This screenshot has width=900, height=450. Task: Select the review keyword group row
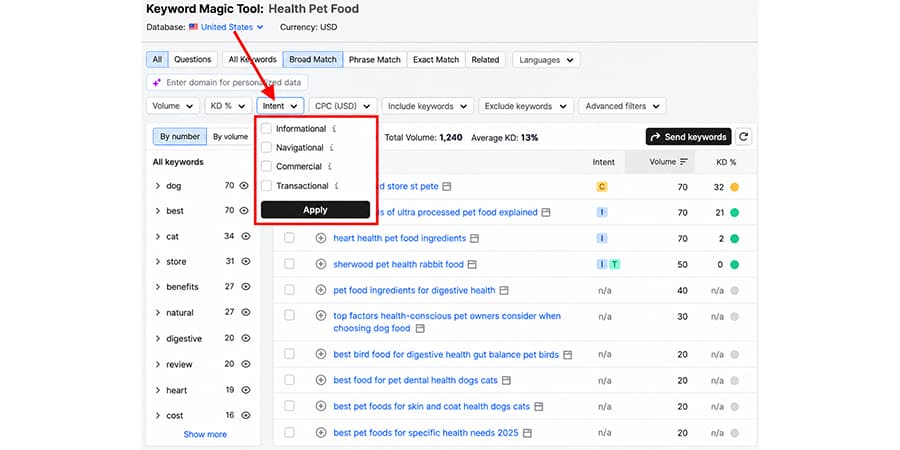coord(203,364)
